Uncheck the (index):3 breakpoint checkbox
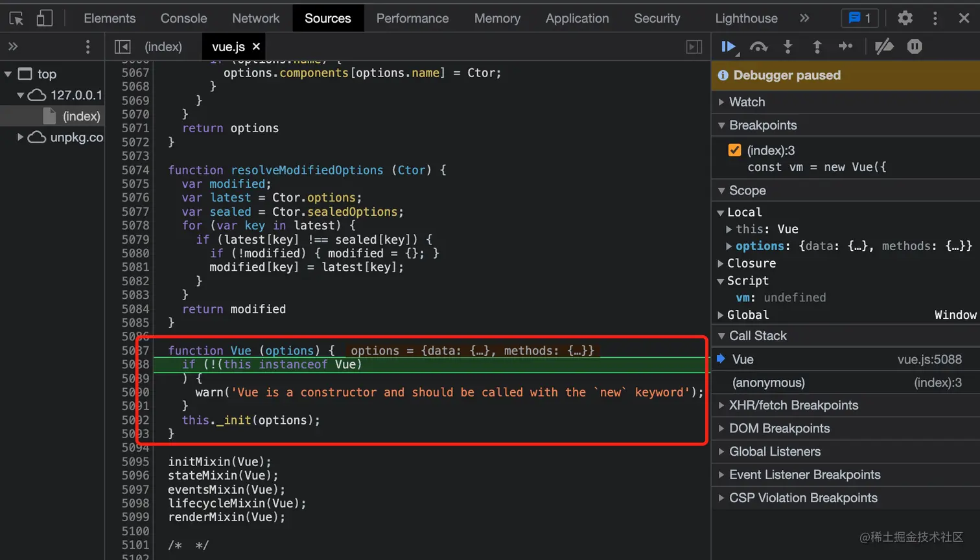980x560 pixels. coord(734,150)
